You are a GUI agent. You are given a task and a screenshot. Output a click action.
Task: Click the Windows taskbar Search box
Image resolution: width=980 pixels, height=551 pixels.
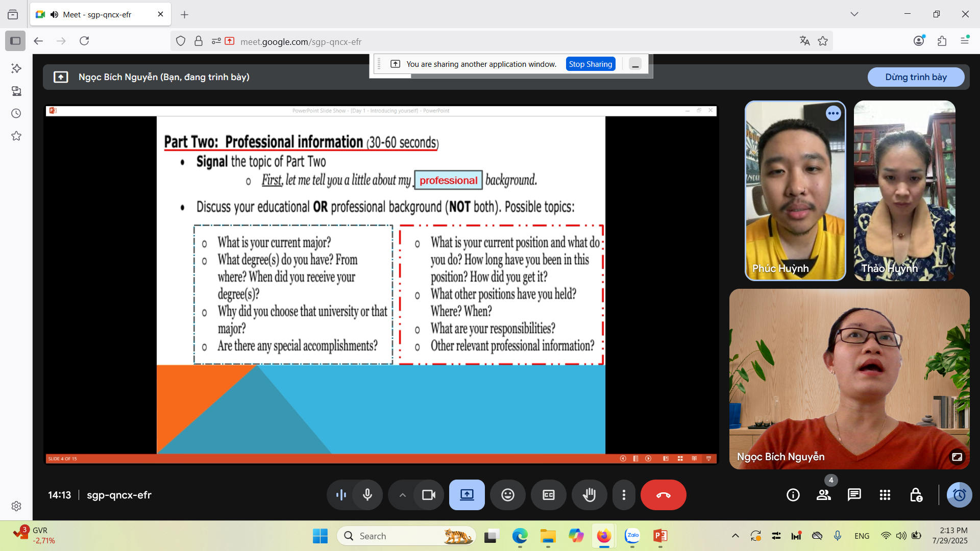tap(393, 536)
